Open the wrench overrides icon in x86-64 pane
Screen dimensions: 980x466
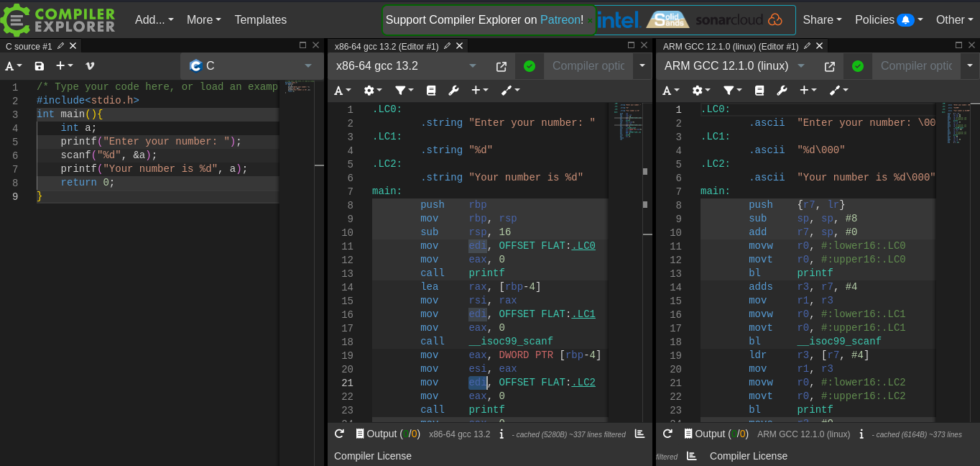coord(453,91)
